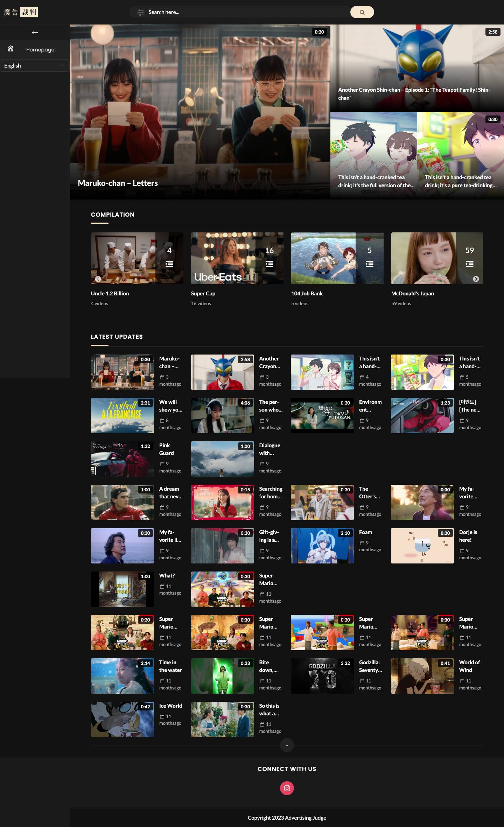
Task: Open search filter options icon
Action: point(141,12)
